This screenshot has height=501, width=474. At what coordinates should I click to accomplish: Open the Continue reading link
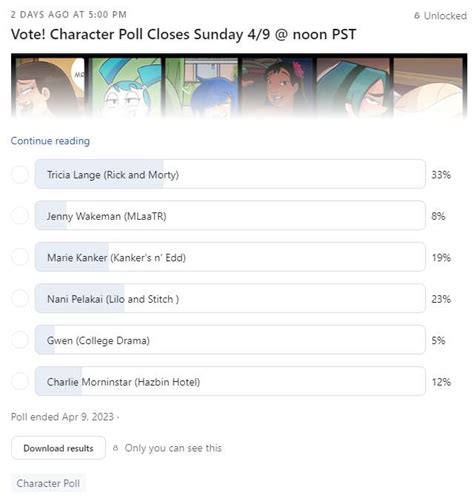50,141
